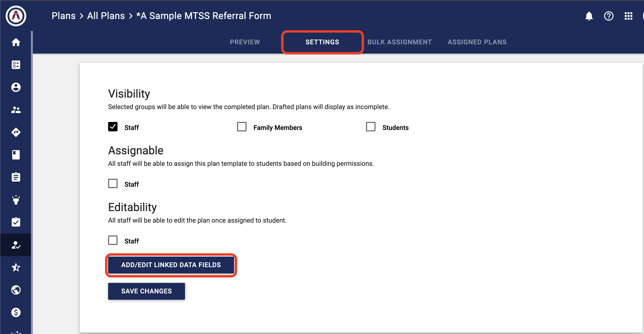Click the group people sidebar icon
Viewport: 644px width, 334px height.
coord(16,110)
